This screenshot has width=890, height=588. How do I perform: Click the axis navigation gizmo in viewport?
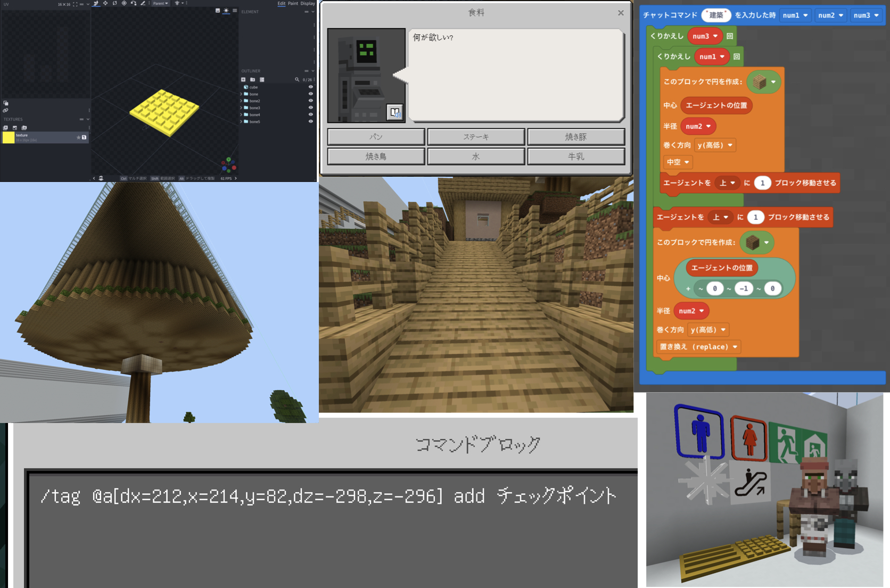[229, 165]
